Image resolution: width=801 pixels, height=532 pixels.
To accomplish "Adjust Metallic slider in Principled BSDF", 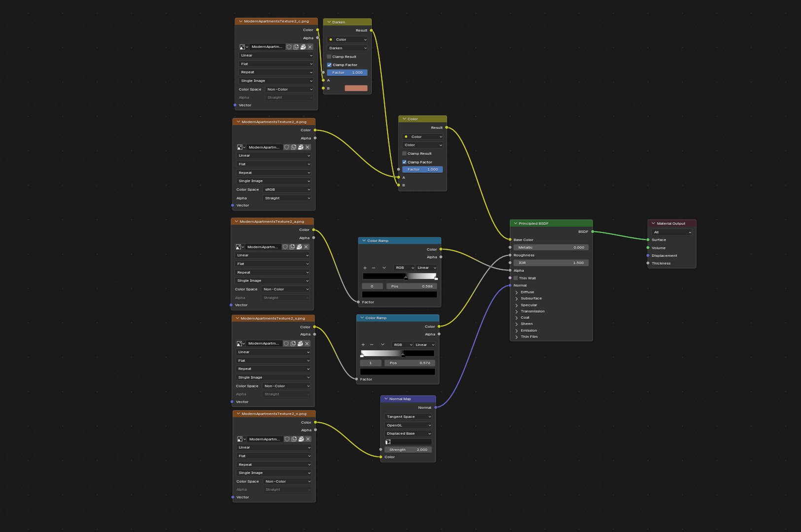I will pos(551,248).
